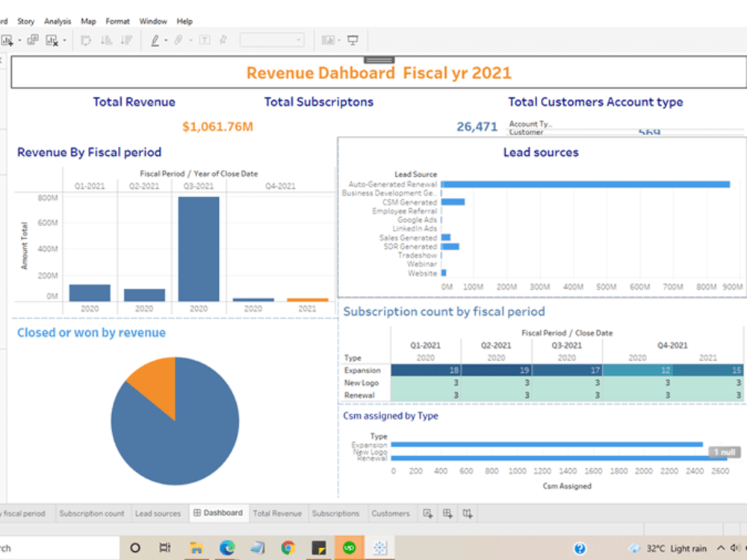
Task: Switch to the Total Revenue sheet tab
Action: pos(277,513)
